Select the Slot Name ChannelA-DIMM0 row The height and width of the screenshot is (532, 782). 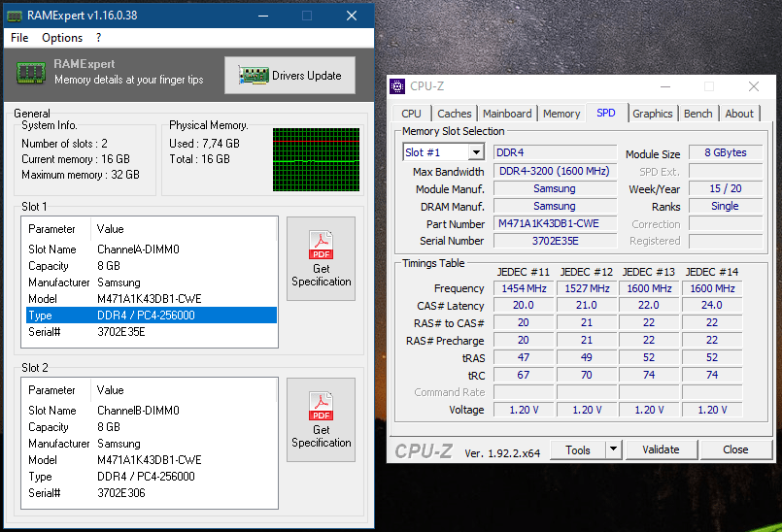[152, 249]
